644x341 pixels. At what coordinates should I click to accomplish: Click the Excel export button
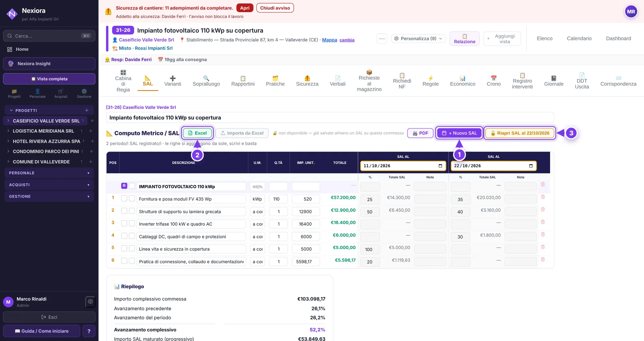(x=197, y=133)
